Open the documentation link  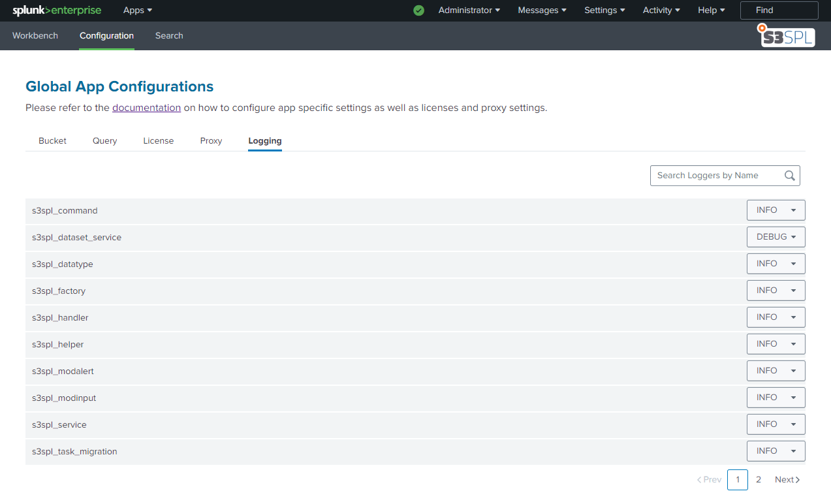146,108
